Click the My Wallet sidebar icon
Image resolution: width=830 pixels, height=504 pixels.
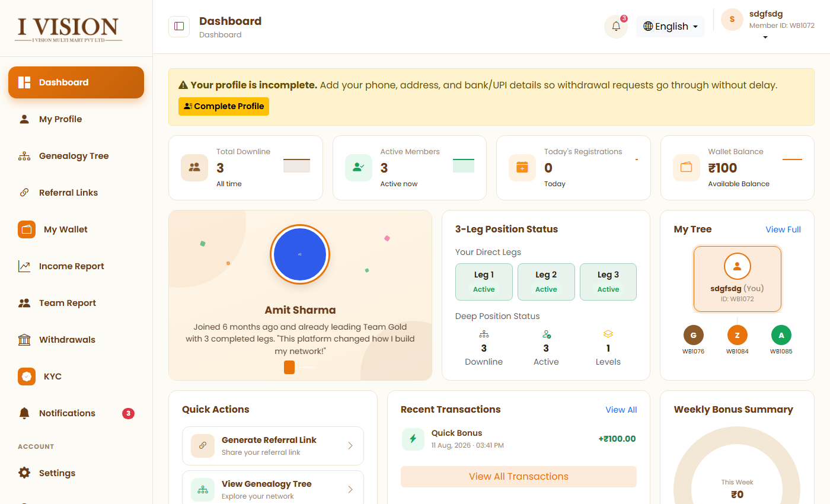tap(27, 229)
